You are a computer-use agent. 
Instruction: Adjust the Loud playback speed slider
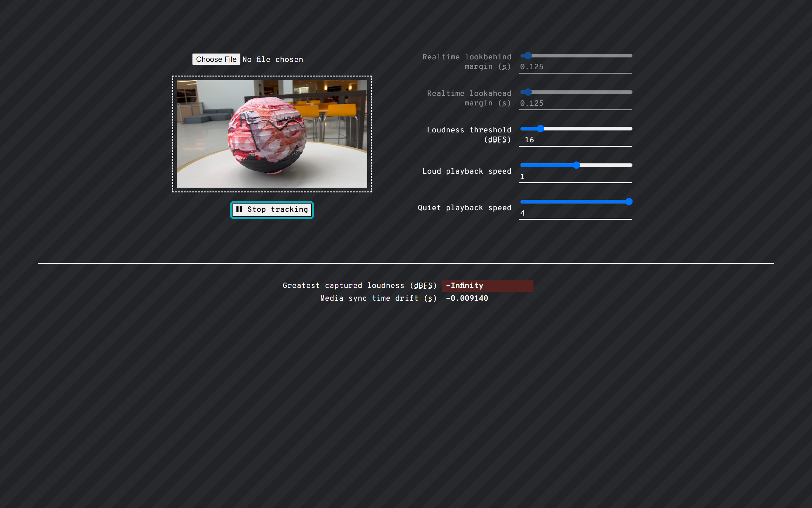576,165
